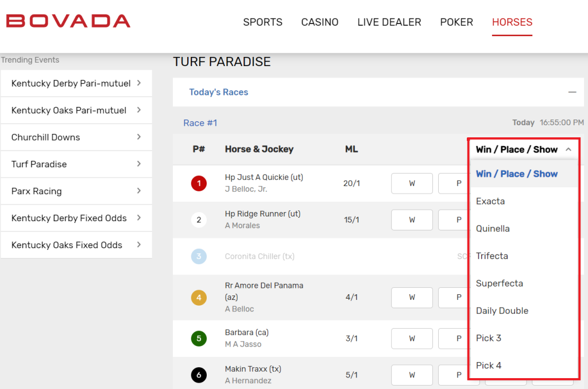Open Turf Paradise in Trending Events

(76, 164)
